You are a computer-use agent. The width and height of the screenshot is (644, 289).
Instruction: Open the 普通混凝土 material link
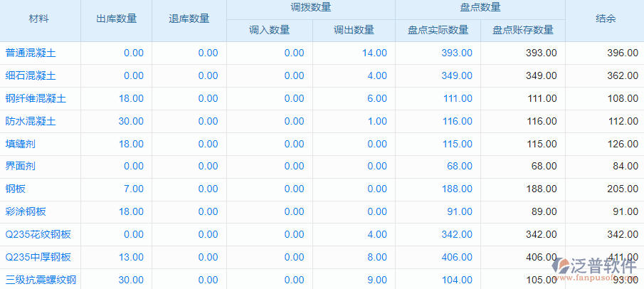coord(31,53)
